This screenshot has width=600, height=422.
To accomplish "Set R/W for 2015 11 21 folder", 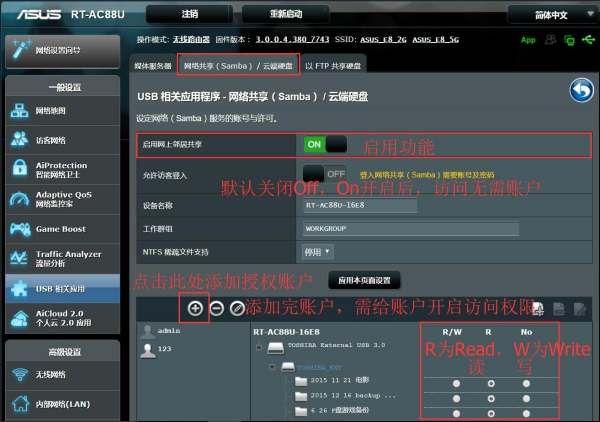I will point(456,383).
